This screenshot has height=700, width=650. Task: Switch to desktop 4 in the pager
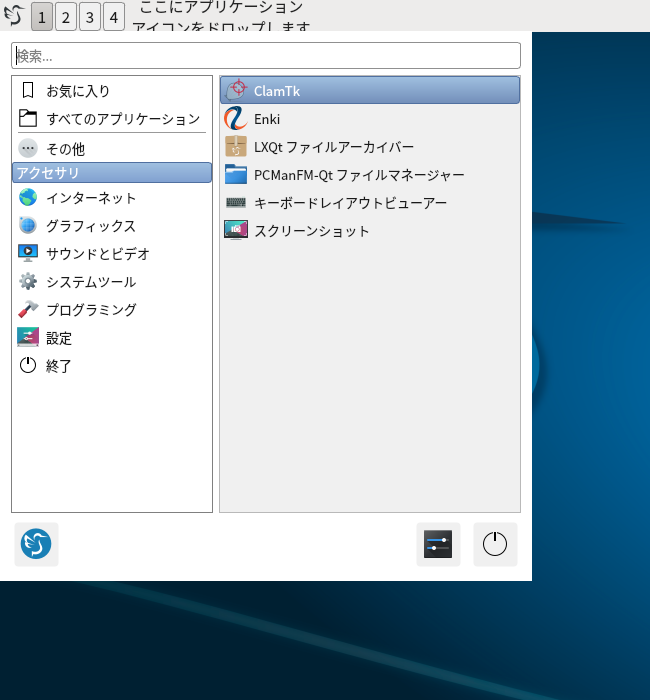click(114, 17)
